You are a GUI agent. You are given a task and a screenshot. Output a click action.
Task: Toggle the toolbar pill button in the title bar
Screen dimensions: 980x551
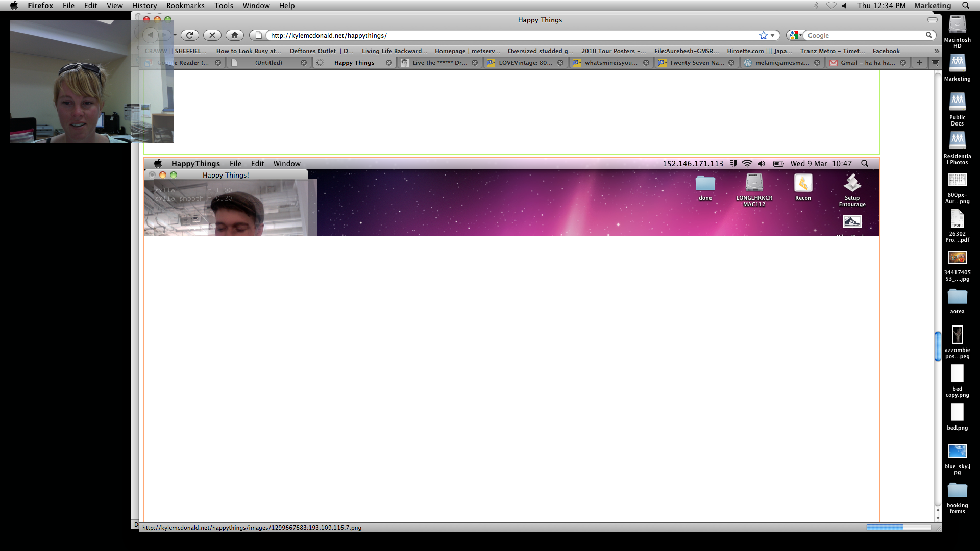(x=932, y=20)
